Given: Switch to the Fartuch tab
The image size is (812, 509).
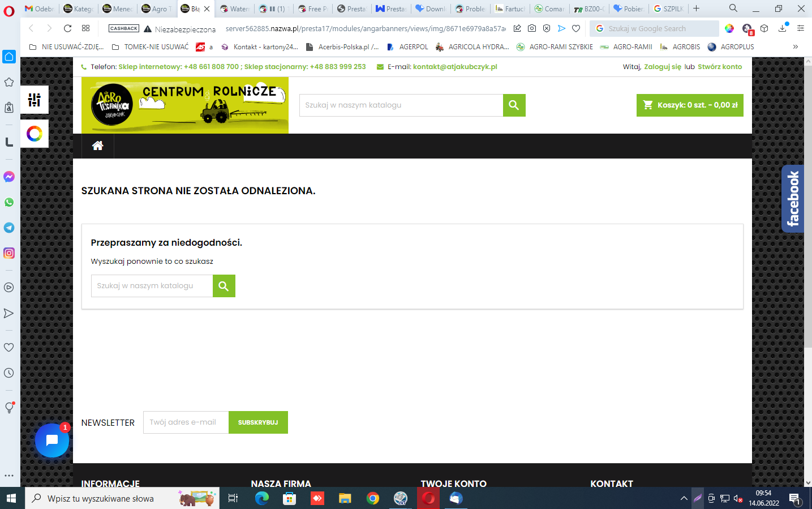Looking at the screenshot, I should point(510,8).
